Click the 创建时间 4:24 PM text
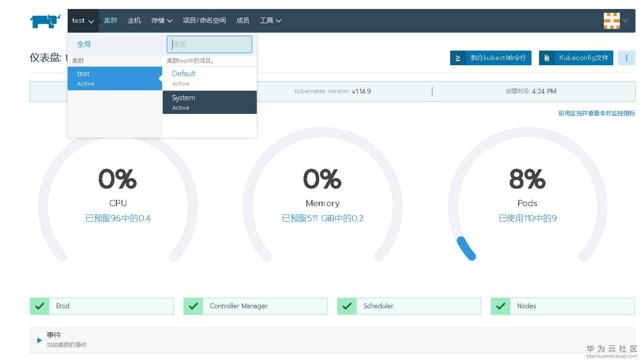Viewport: 644px width, 363px height. tap(531, 91)
